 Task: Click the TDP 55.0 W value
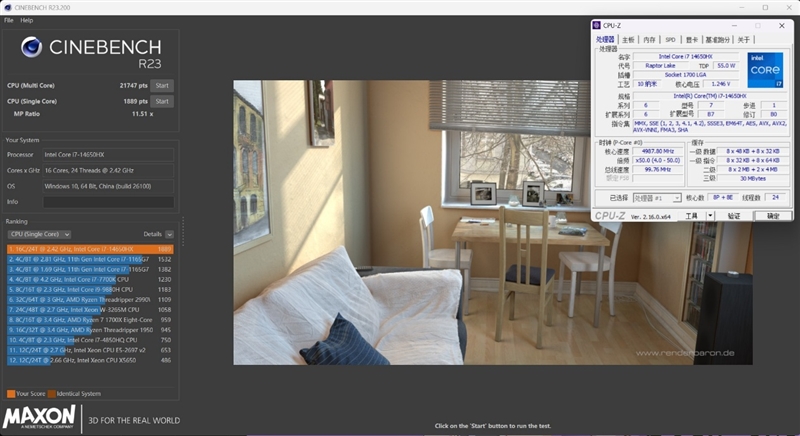[726, 66]
